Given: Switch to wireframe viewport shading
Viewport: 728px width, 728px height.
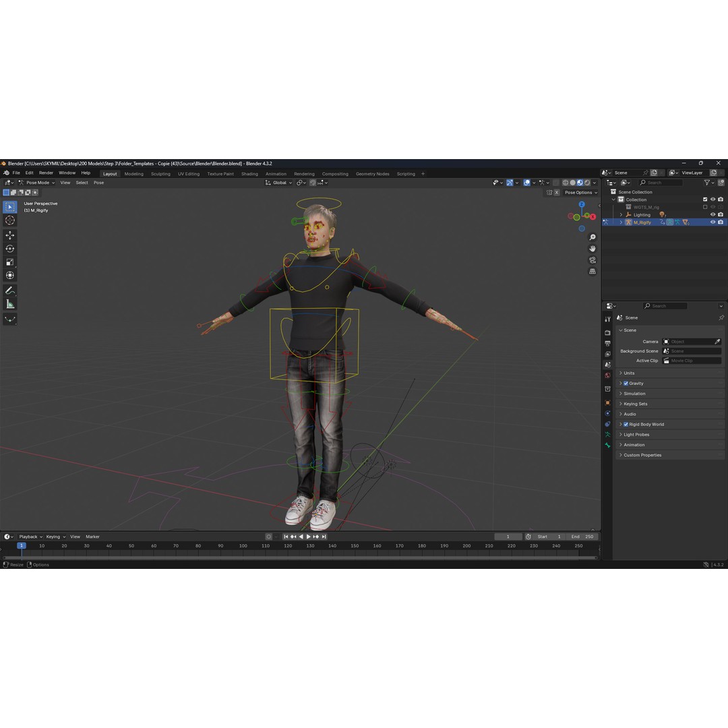Looking at the screenshot, I should pos(566,183).
